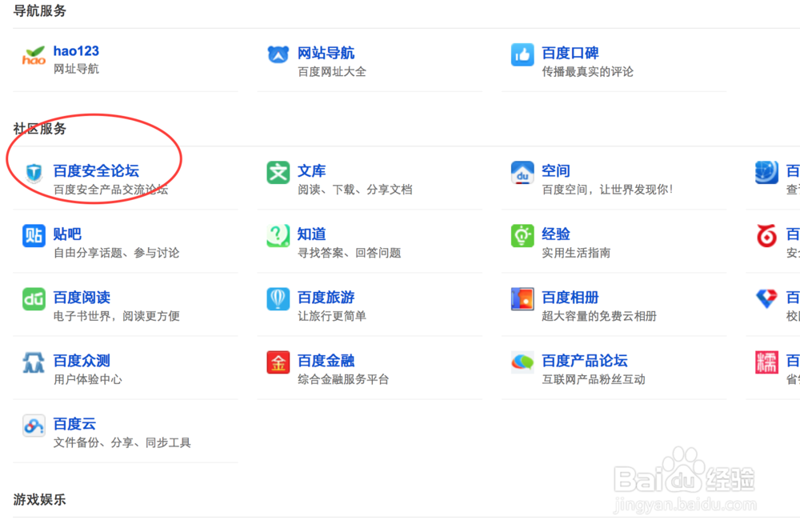Screen dimensions: 800x532
Task: Click the description 用户体验中心
Action: click(x=88, y=379)
